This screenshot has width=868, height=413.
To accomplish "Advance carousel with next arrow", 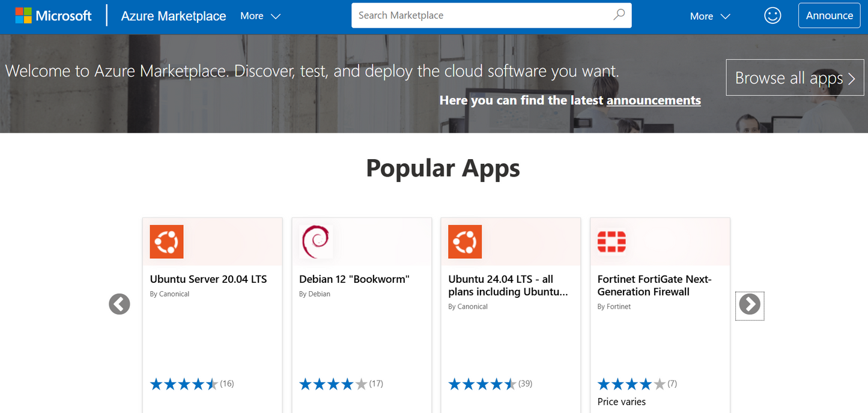I will 750,305.
